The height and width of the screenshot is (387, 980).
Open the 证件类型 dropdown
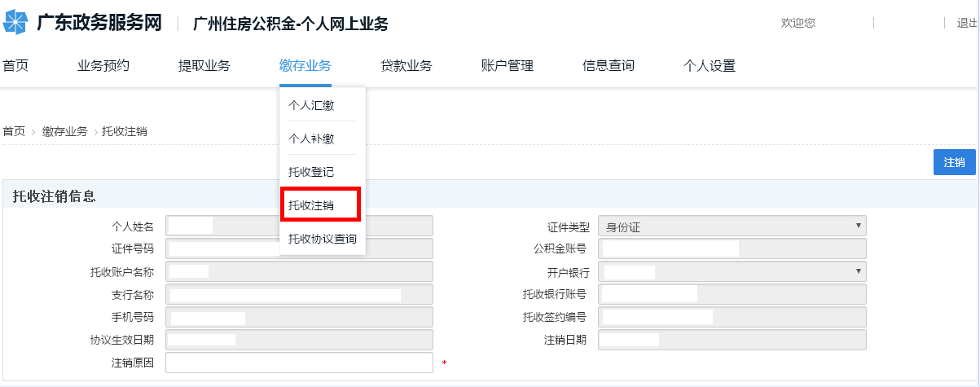[x=732, y=226]
